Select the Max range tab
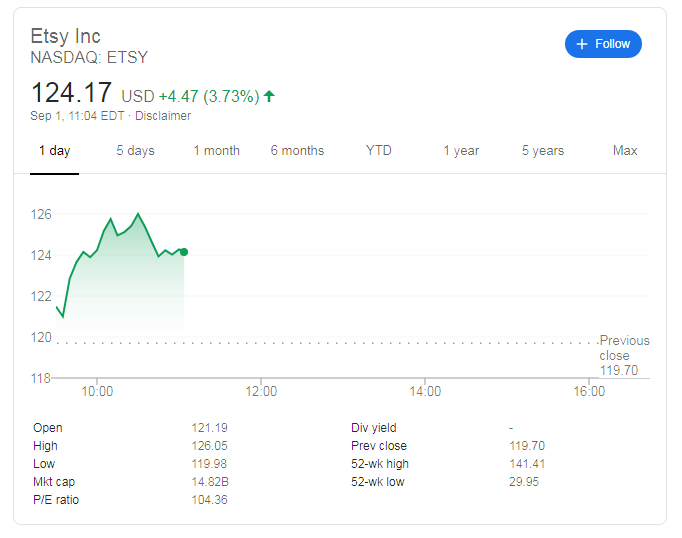Screen dimensions: 682x538 coord(625,151)
